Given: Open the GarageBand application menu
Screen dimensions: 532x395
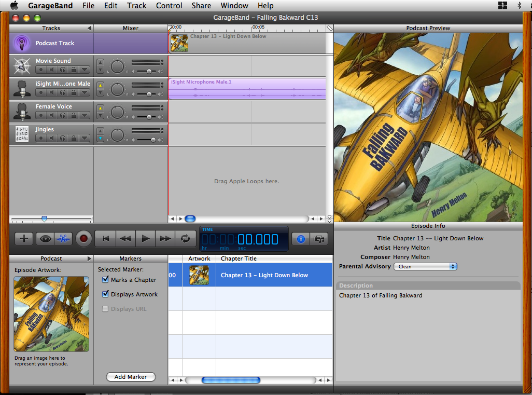Looking at the screenshot, I should tap(50, 5).
